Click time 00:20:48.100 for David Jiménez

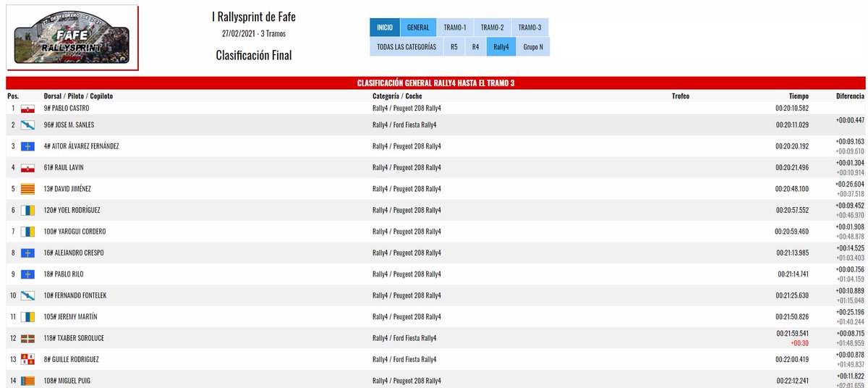(x=791, y=189)
